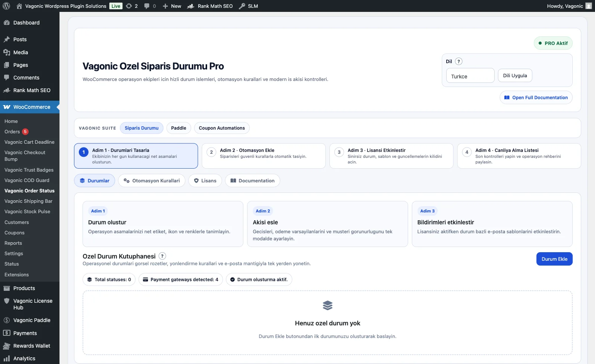Open the comments bubble icon in admin bar
Viewport: 595px width, 364px height.
pyautogui.click(x=150, y=6)
